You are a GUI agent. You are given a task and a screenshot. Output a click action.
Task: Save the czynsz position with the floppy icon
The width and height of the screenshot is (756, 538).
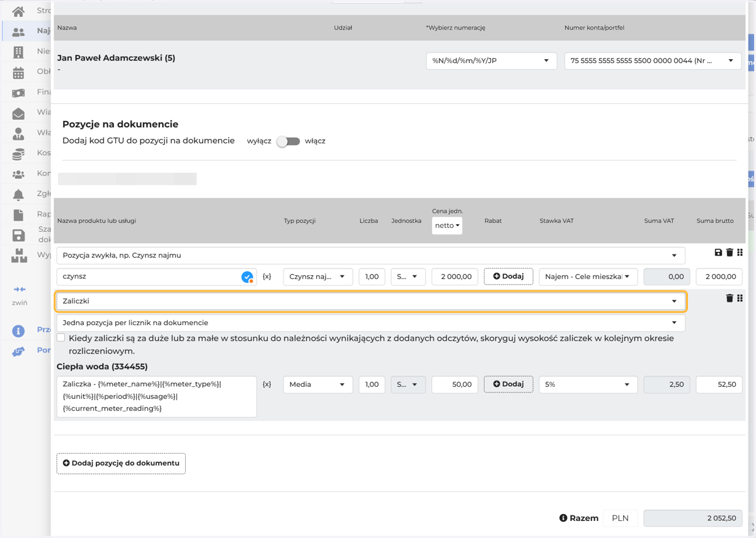click(718, 253)
